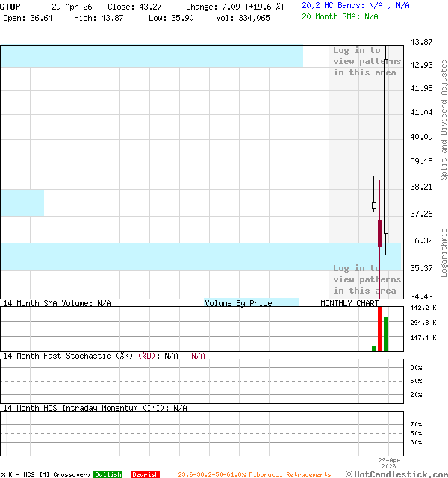This screenshot has height=478, width=448.
Task: Click the red volume bar
Action: pyautogui.click(x=380, y=327)
